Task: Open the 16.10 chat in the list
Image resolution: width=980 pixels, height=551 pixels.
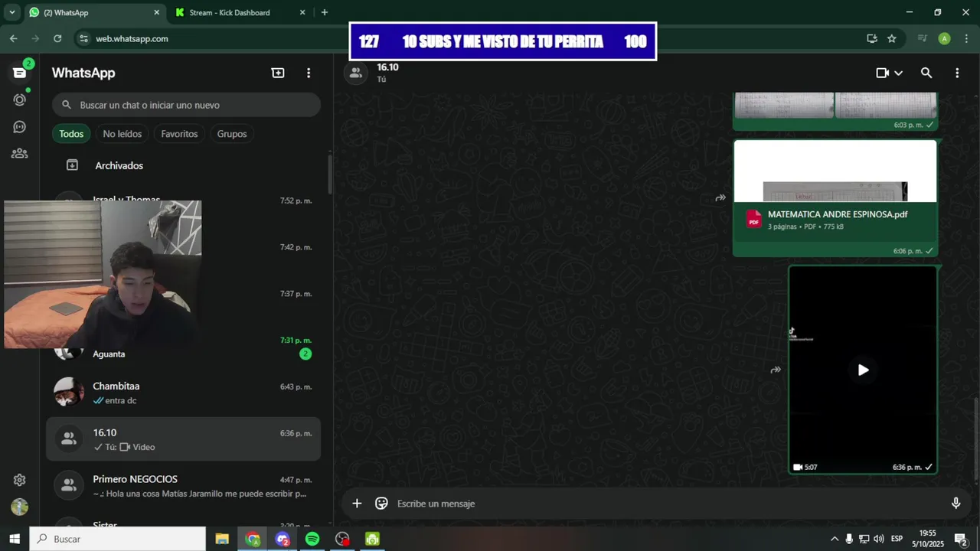Action: (x=184, y=439)
